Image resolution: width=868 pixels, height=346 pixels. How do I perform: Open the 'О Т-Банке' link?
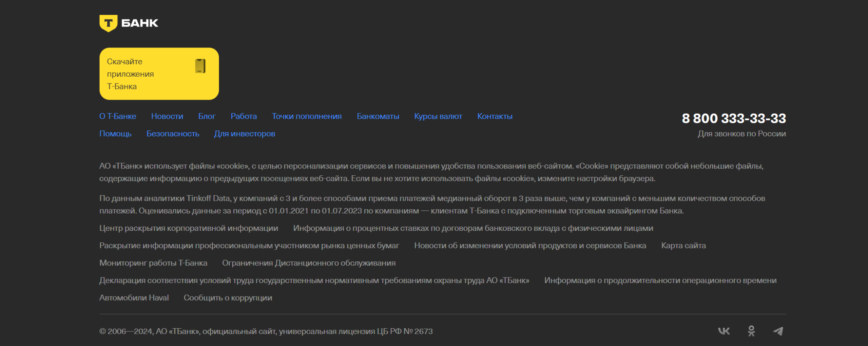coord(118,116)
